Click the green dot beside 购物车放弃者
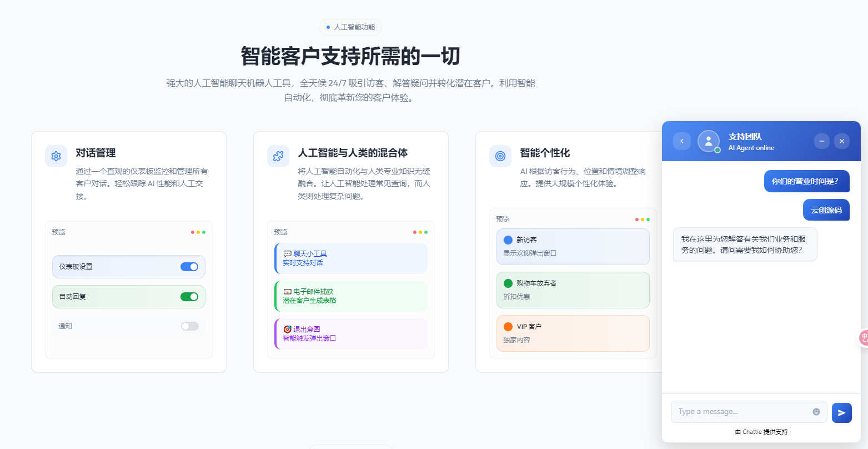 tap(508, 283)
